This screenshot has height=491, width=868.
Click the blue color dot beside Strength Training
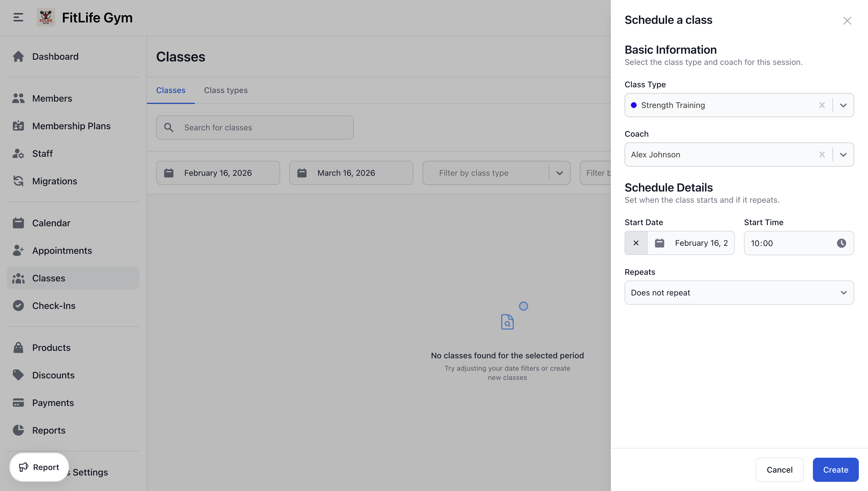tap(634, 105)
